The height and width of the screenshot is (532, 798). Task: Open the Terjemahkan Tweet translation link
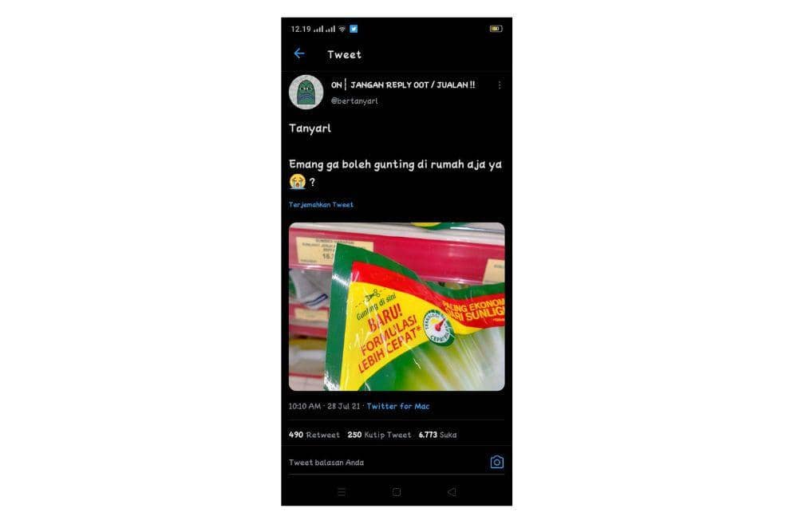click(320, 204)
